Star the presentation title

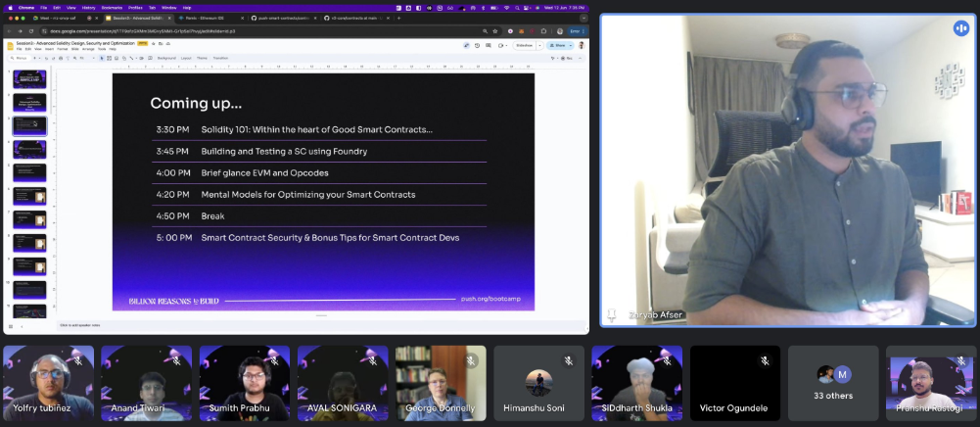tap(154, 44)
